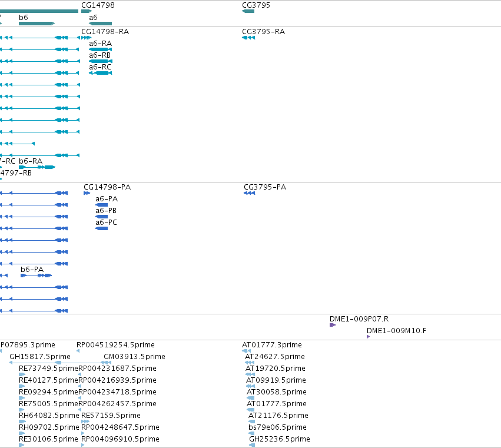Click the RP004231687.5prime label
The width and height of the screenshot is (501, 448).
pos(118,369)
